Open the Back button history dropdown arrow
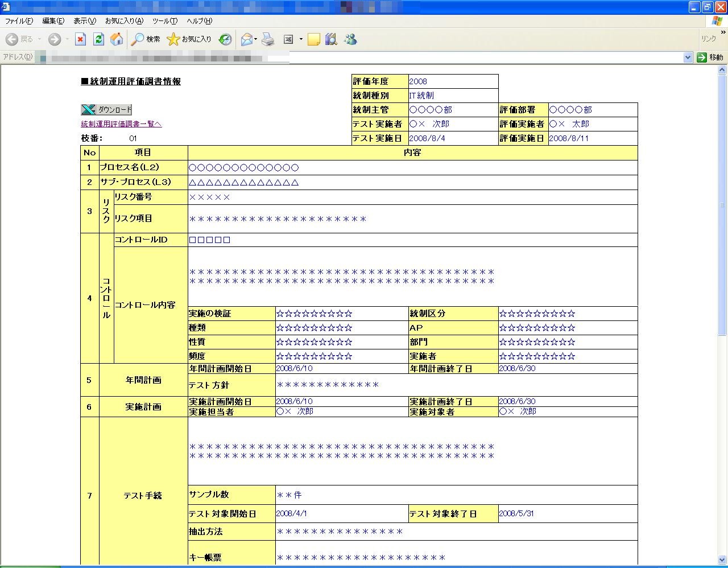The width and height of the screenshot is (728, 568). tap(39, 39)
